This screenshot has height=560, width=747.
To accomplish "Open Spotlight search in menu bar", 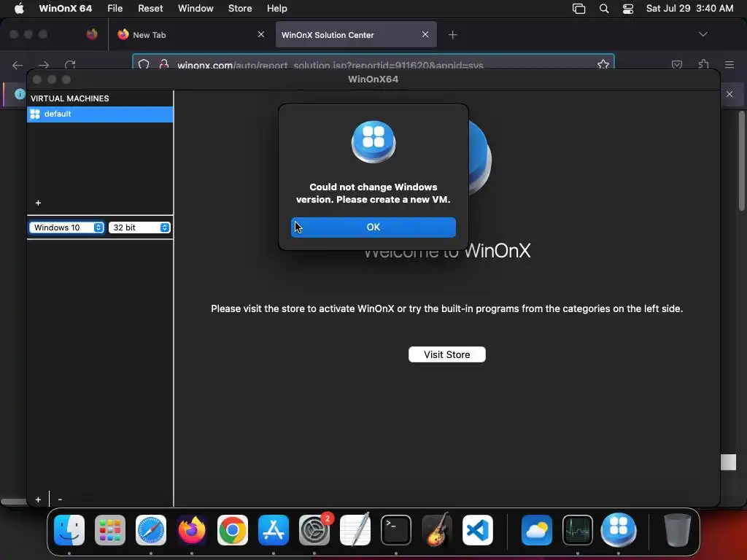I will [603, 9].
